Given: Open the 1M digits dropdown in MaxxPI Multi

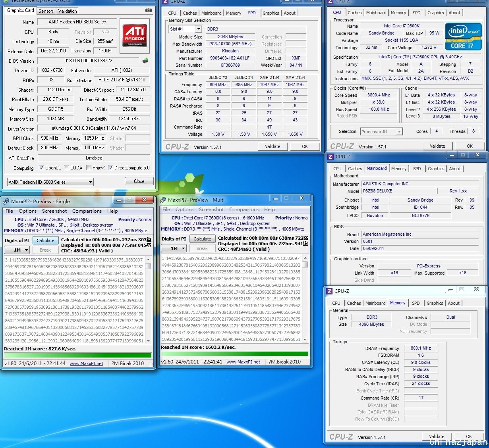Looking at the screenshot, I should (174, 248).
